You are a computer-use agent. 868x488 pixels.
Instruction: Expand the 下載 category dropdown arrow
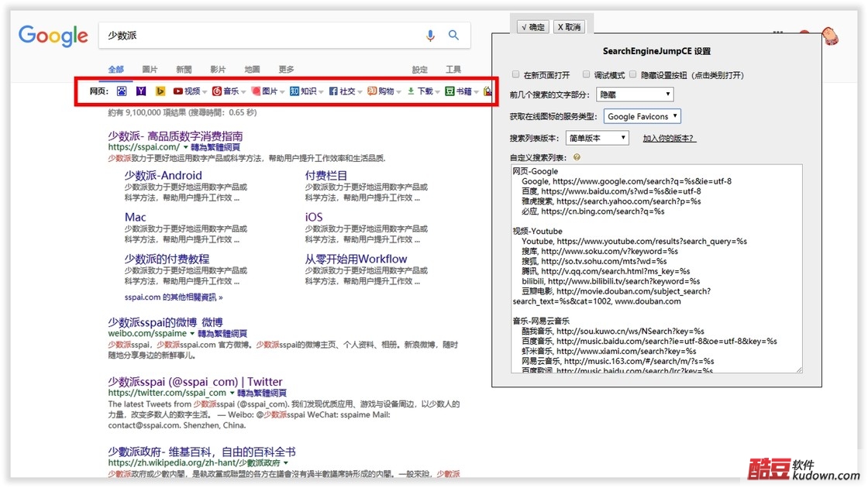tap(437, 92)
